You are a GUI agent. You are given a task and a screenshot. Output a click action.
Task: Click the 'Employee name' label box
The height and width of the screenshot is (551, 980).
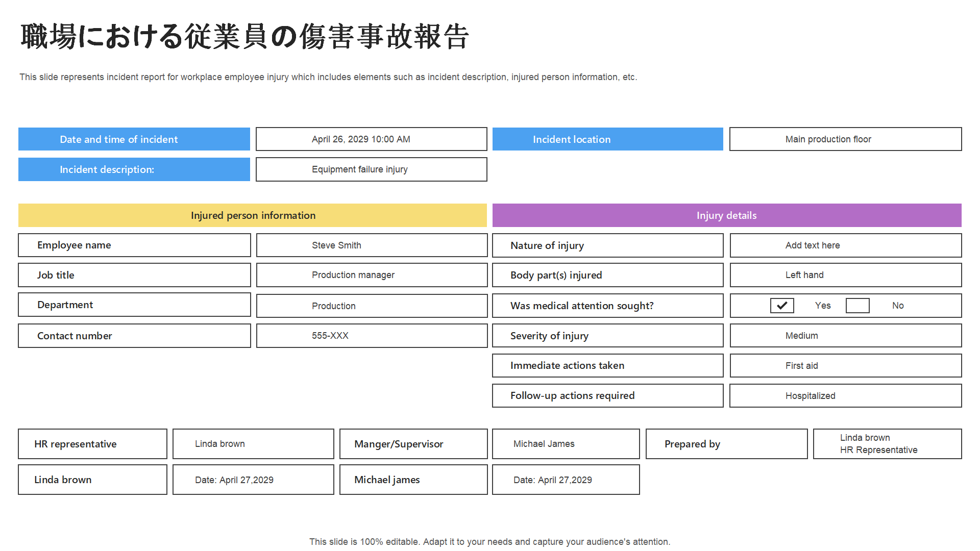coord(134,245)
